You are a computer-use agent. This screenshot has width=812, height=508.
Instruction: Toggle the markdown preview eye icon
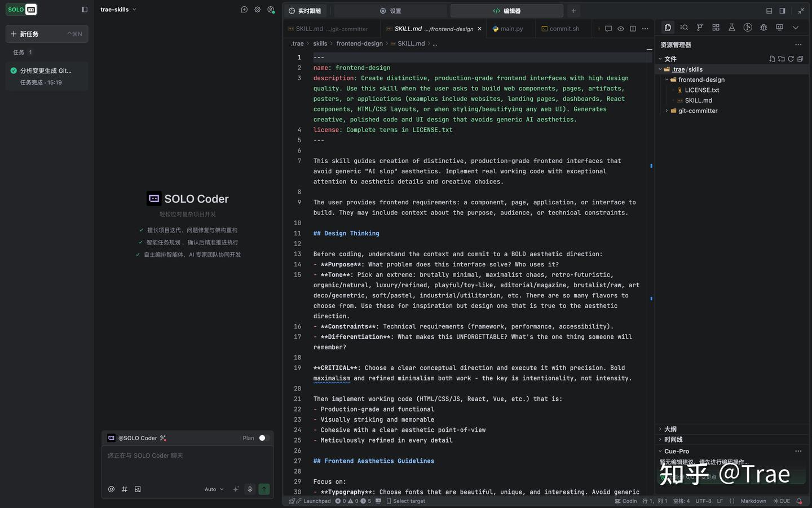pyautogui.click(x=621, y=29)
